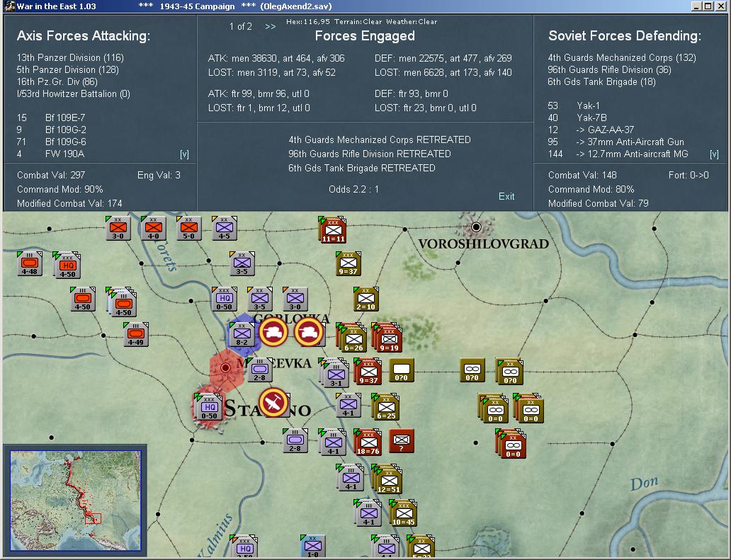
Task: Click the 'Bf 109G-6' aircraft row
Action: [x=52, y=142]
